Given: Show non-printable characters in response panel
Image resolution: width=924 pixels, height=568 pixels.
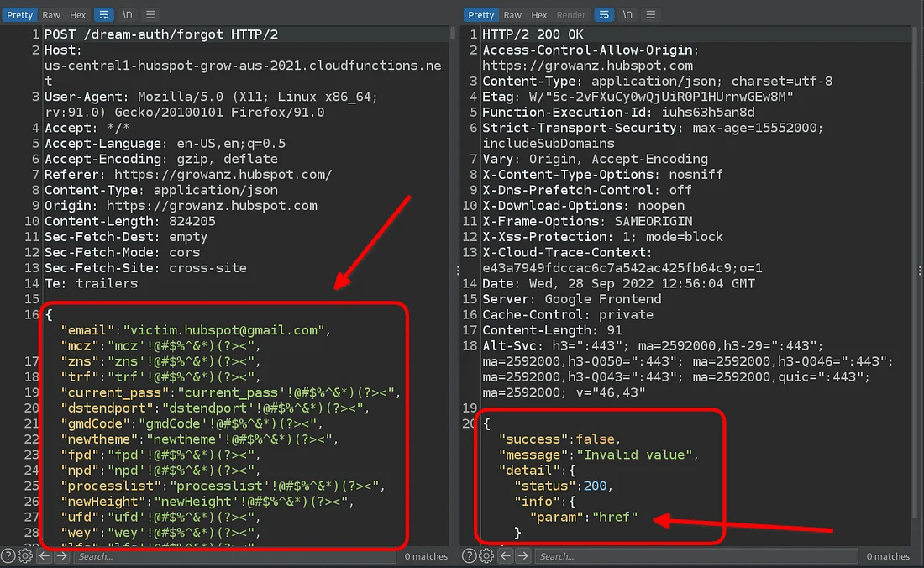Looking at the screenshot, I should click(627, 14).
